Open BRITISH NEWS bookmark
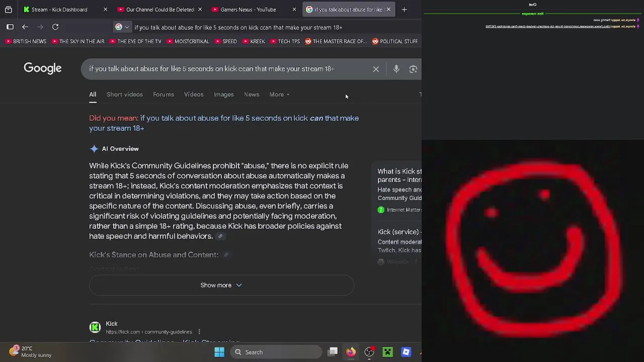Screen dimensions: 644x362 click(x=26, y=41)
